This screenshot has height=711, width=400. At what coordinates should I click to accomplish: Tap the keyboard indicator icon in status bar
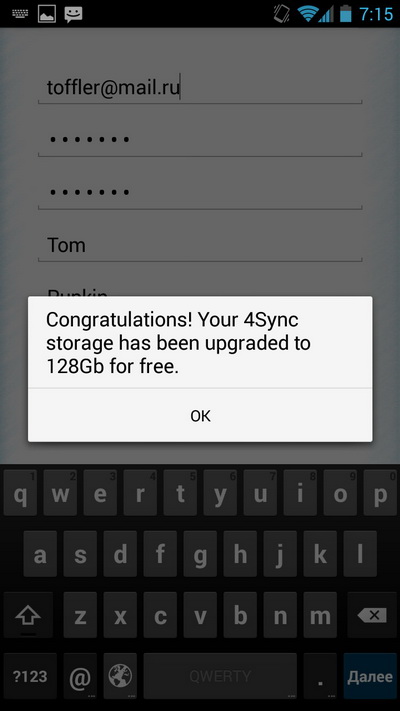pos(20,14)
